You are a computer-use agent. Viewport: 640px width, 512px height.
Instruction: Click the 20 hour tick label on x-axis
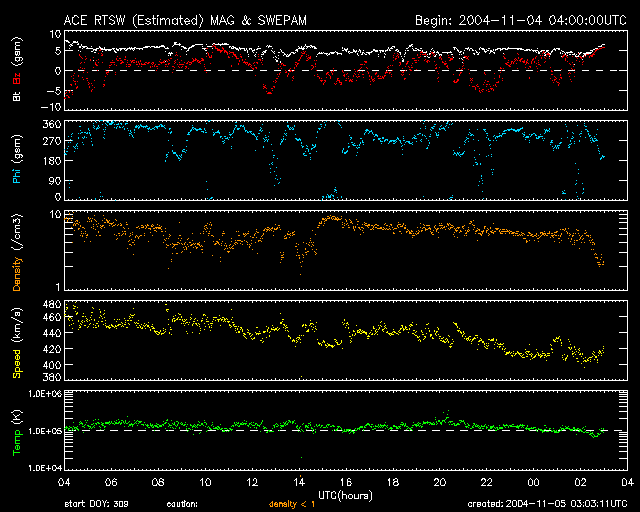[x=439, y=482]
